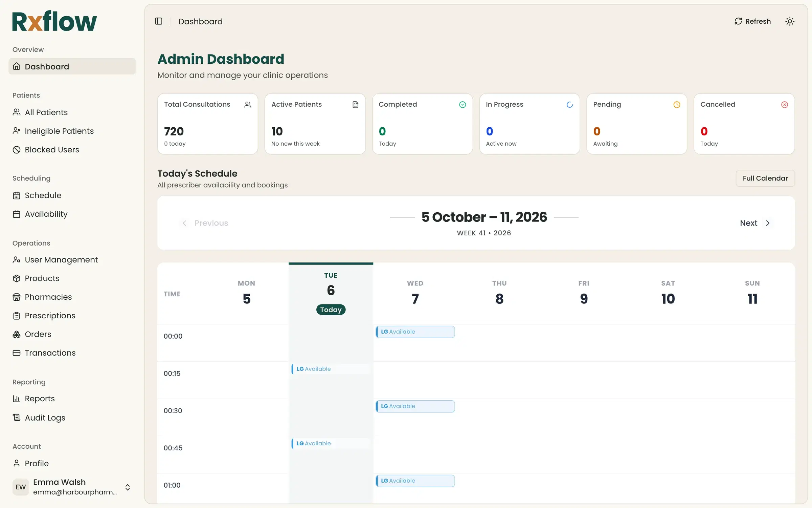Expand the Emma Walsh account menu

(x=72, y=487)
